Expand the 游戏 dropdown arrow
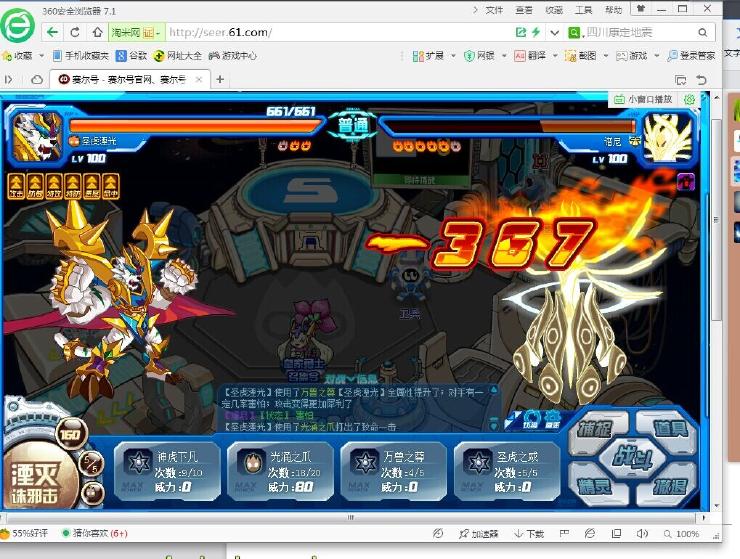 click(x=656, y=56)
